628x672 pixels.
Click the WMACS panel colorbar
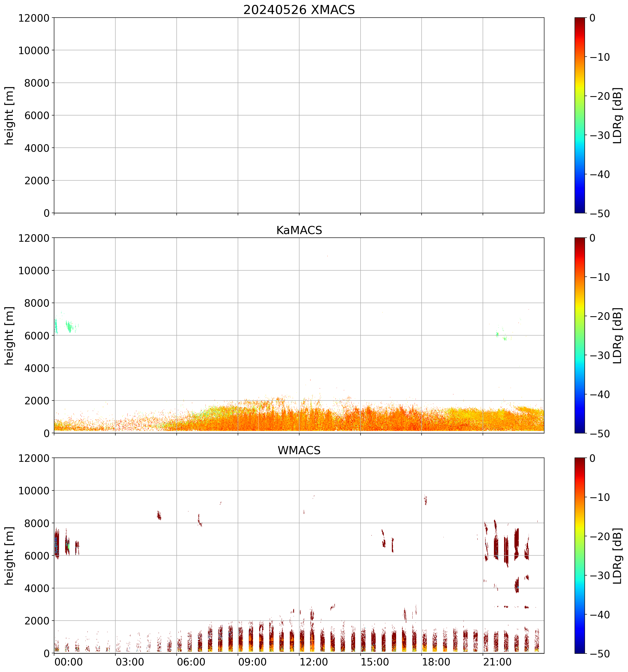580,555
